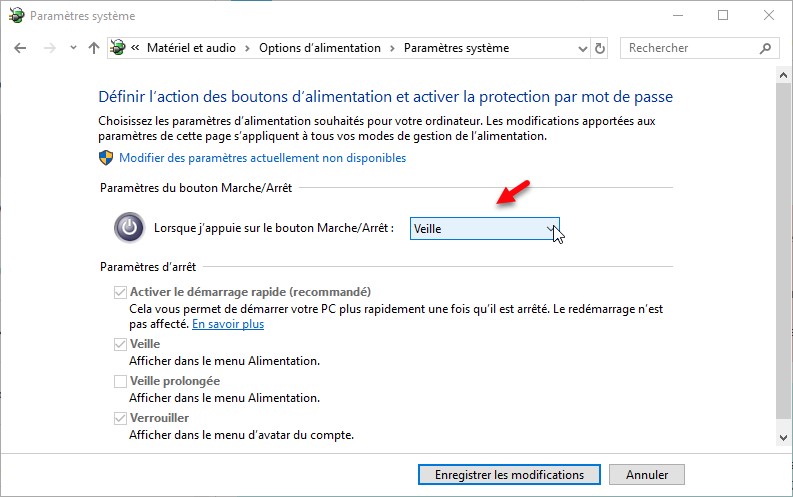Image resolution: width=793 pixels, height=497 pixels.
Task: Click the shield icon for unavailable settings
Action: (x=106, y=158)
